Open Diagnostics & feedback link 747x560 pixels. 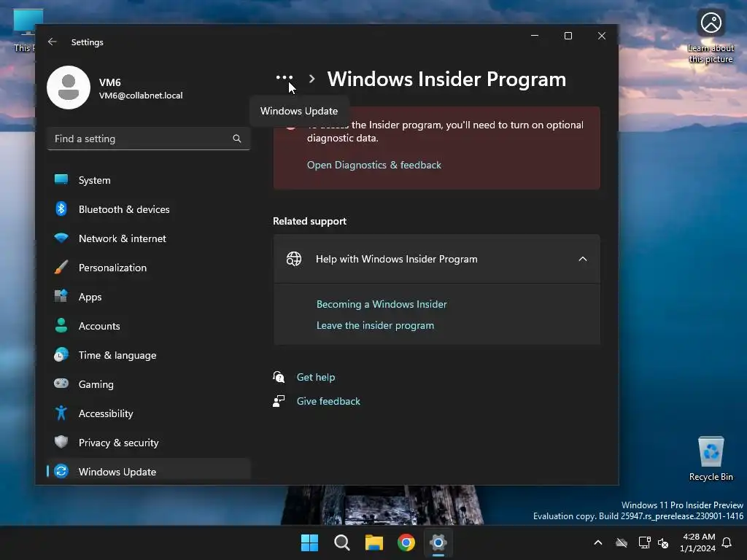point(374,165)
